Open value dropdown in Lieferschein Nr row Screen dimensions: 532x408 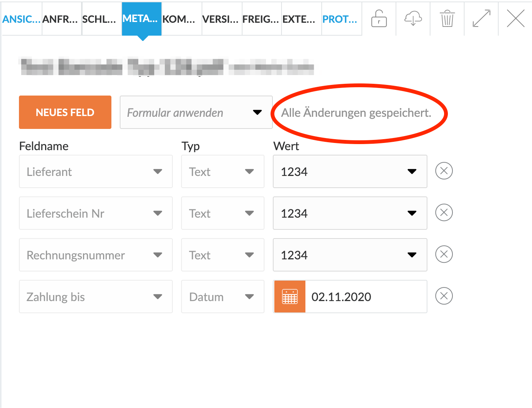[x=350, y=213]
